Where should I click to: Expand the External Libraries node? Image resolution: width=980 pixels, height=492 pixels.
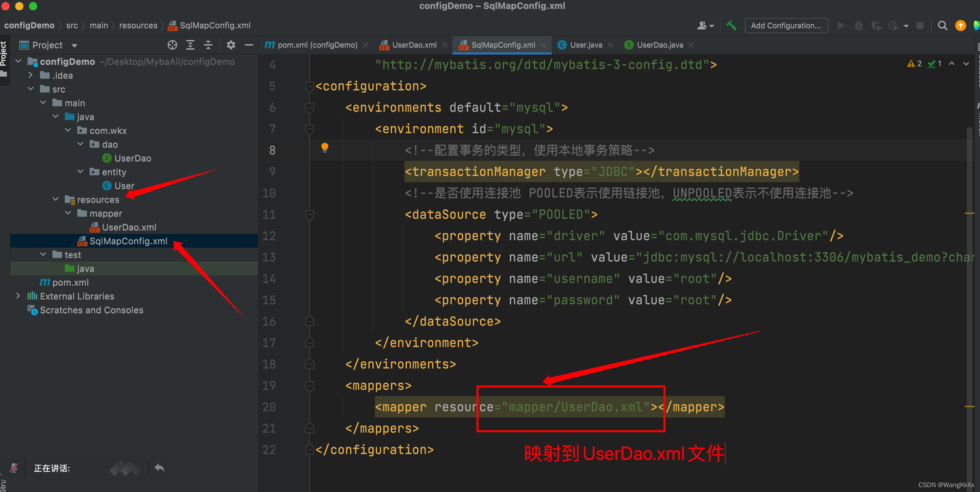pyautogui.click(x=18, y=296)
